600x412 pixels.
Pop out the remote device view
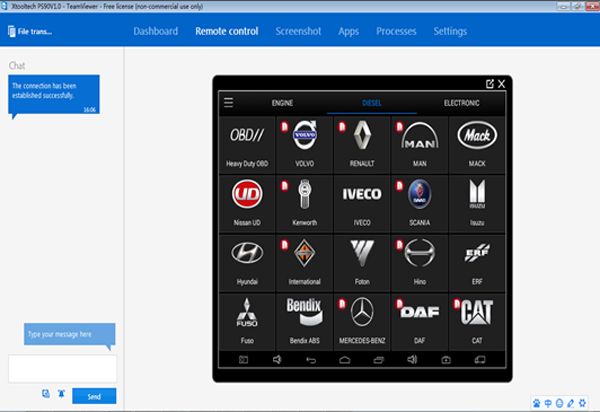[x=489, y=84]
